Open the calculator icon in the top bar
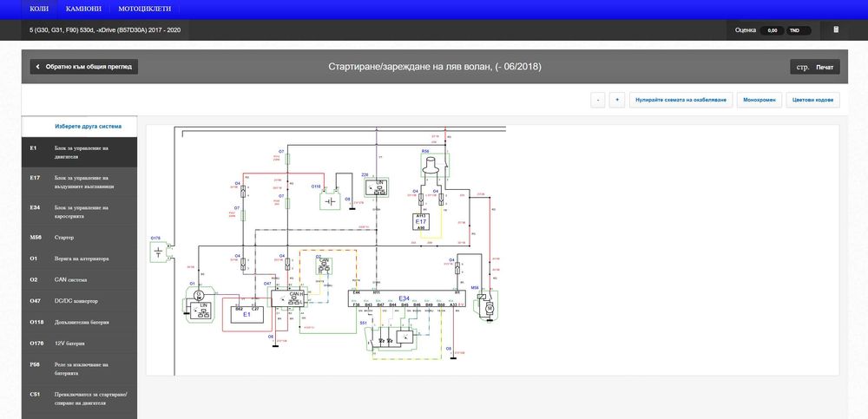868x419 pixels. pos(836,29)
